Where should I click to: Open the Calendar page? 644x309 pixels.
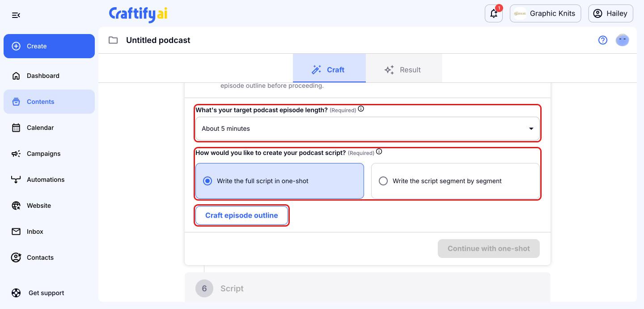(49, 128)
